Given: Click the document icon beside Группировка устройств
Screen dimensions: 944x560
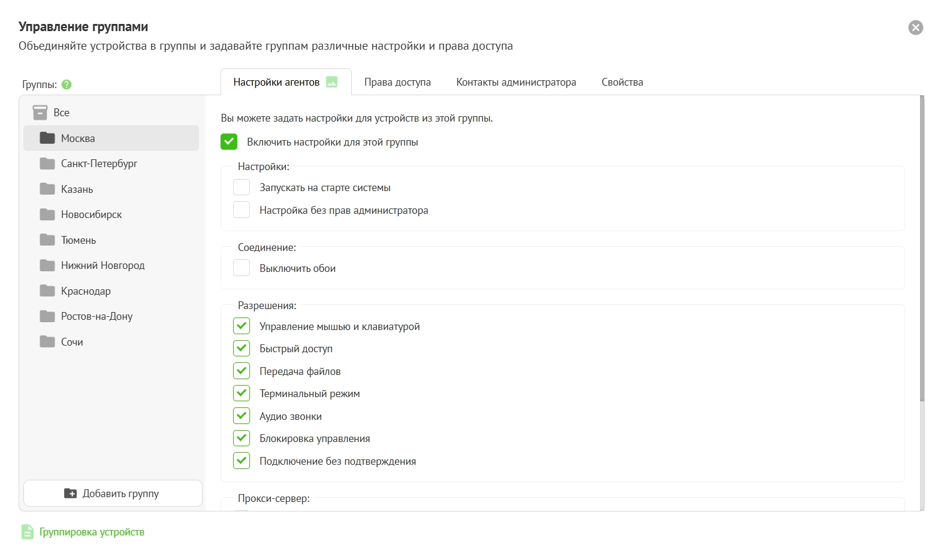Looking at the screenshot, I should click(28, 532).
